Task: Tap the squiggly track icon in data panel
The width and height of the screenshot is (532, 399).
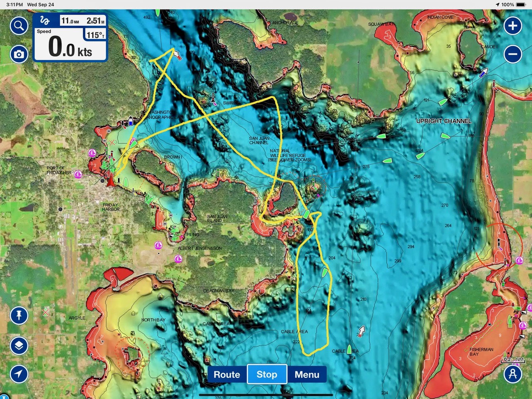Action: point(45,20)
